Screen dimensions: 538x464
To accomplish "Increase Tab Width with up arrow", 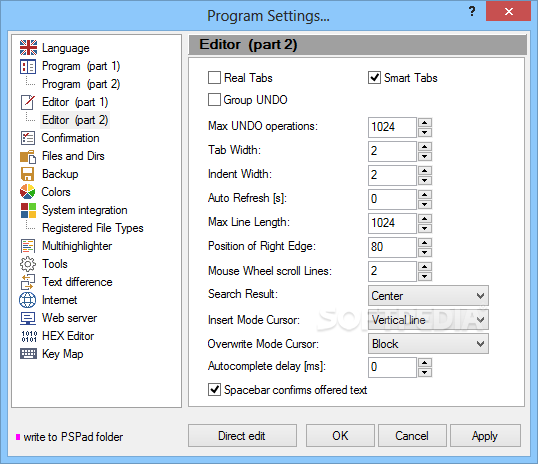I will point(425,147).
